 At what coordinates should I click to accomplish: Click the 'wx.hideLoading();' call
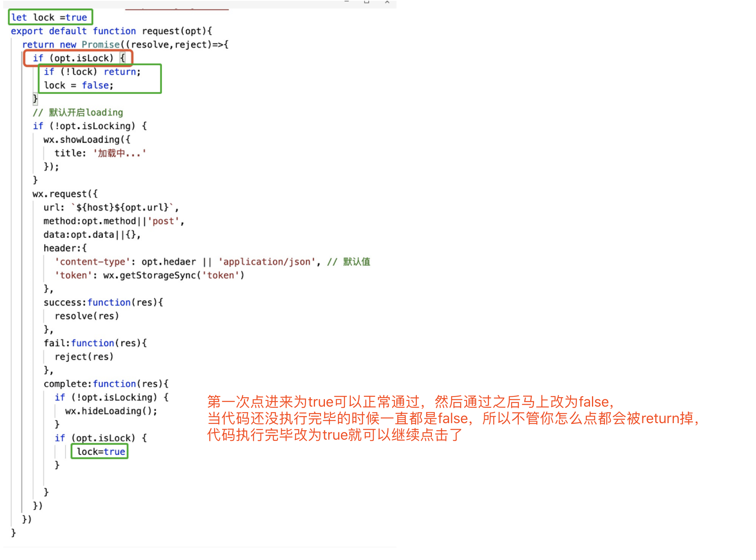coord(111,411)
